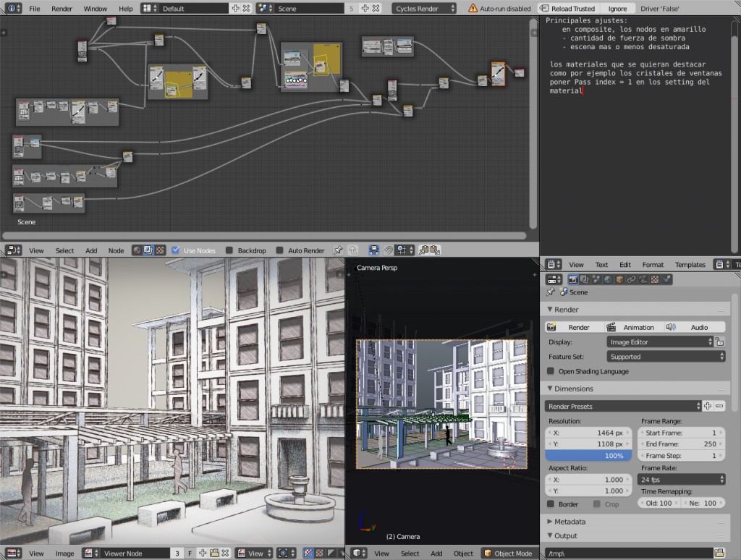Select the compositing node tree type icon
Screen dimensions: 741x560
148,250
